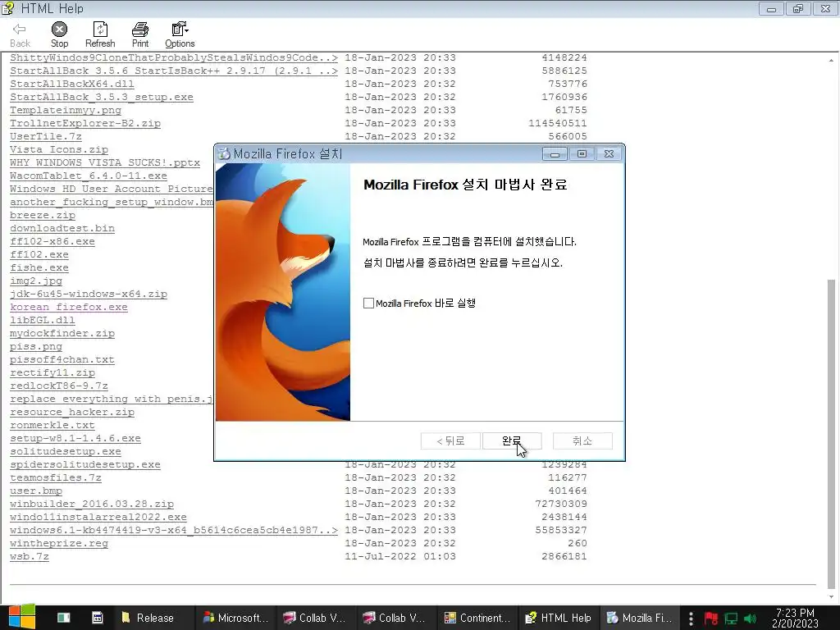Click solitudesetup.exe link
The height and width of the screenshot is (630, 840).
click(x=66, y=452)
